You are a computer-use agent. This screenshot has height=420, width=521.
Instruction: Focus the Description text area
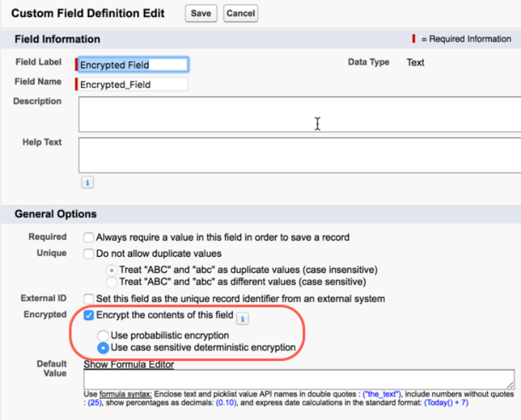[x=298, y=115]
